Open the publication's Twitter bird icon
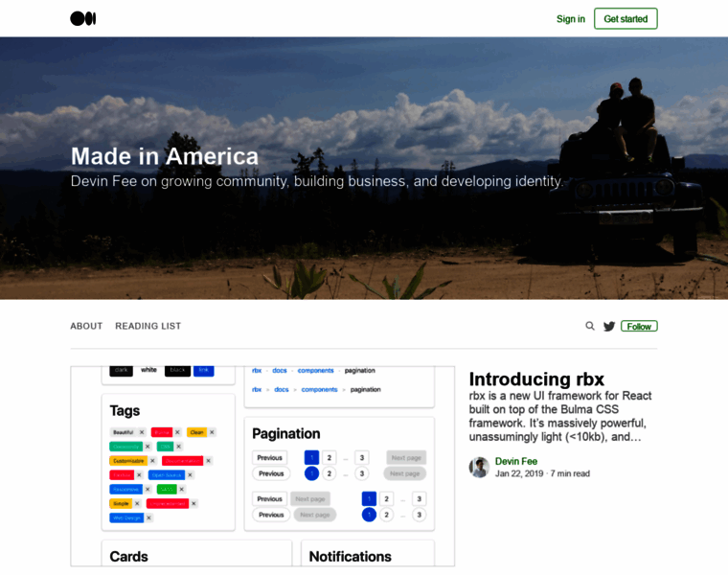This screenshot has height=575, width=728. click(609, 326)
